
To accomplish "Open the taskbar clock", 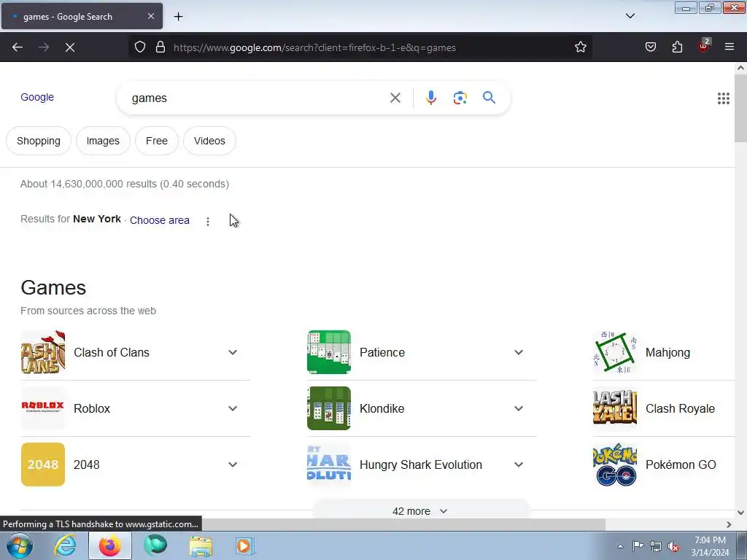I will (710, 546).
